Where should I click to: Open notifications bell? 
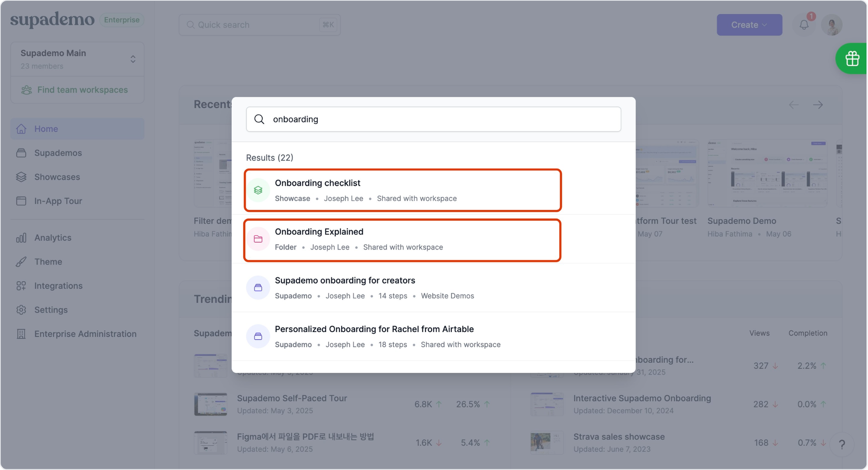[804, 25]
